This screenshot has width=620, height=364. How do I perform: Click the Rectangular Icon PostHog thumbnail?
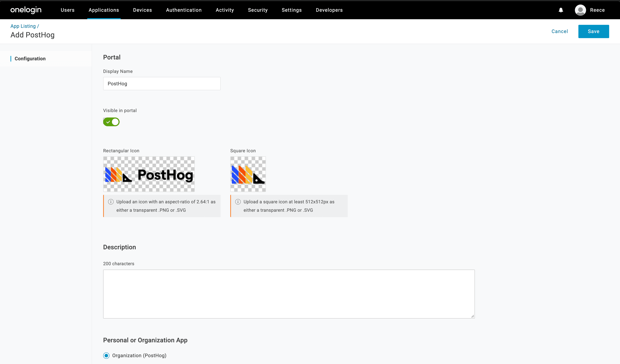[x=149, y=174]
